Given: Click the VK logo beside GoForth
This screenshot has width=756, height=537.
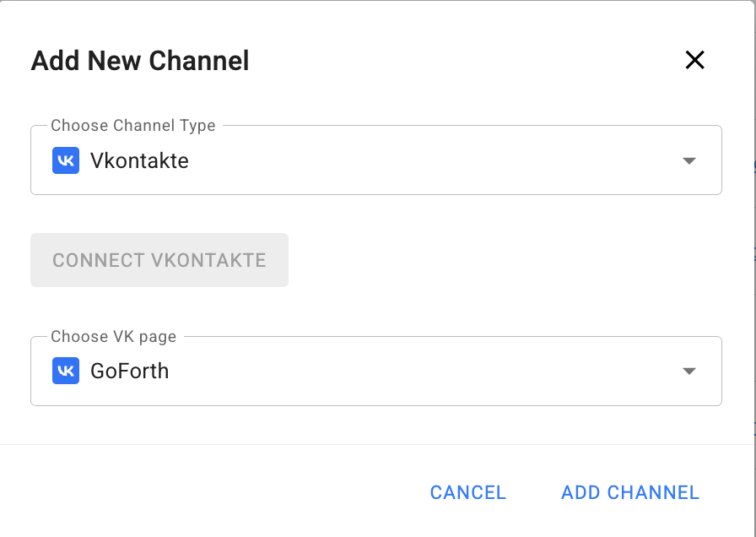Looking at the screenshot, I should click(x=66, y=371).
